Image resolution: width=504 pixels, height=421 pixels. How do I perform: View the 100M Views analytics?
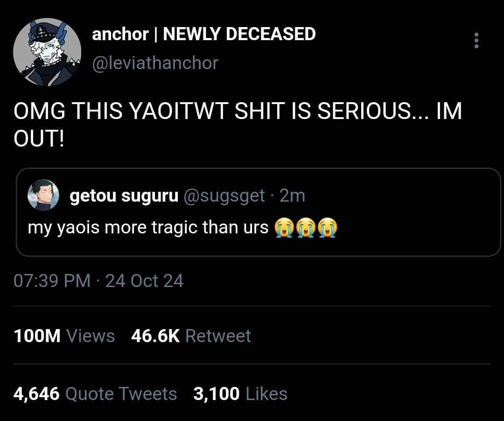(x=64, y=336)
